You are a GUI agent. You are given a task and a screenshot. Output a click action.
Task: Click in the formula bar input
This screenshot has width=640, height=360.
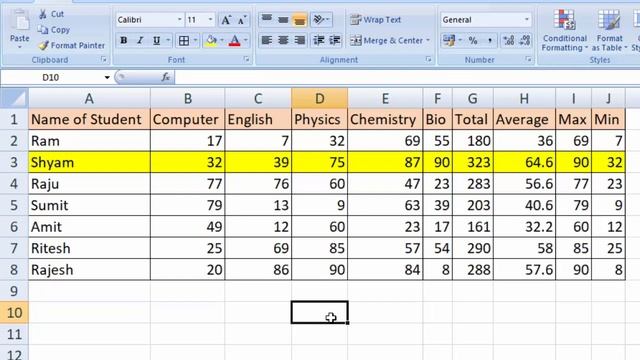[407, 77]
